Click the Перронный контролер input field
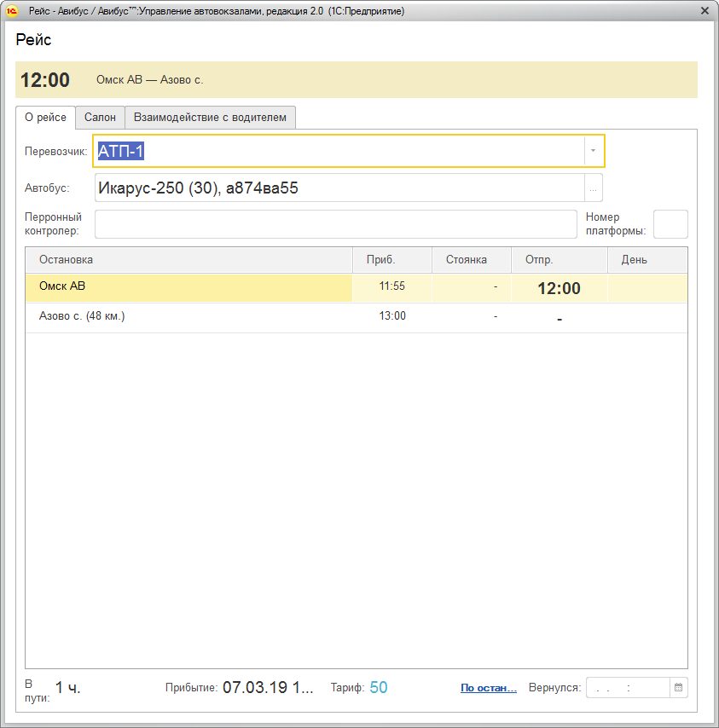Image resolution: width=719 pixels, height=728 pixels. [x=335, y=224]
